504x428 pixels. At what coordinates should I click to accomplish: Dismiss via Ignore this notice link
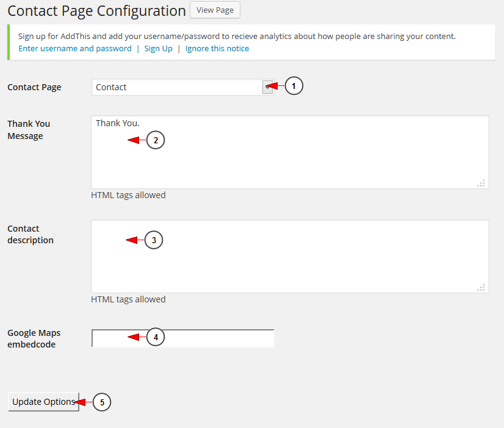click(217, 49)
